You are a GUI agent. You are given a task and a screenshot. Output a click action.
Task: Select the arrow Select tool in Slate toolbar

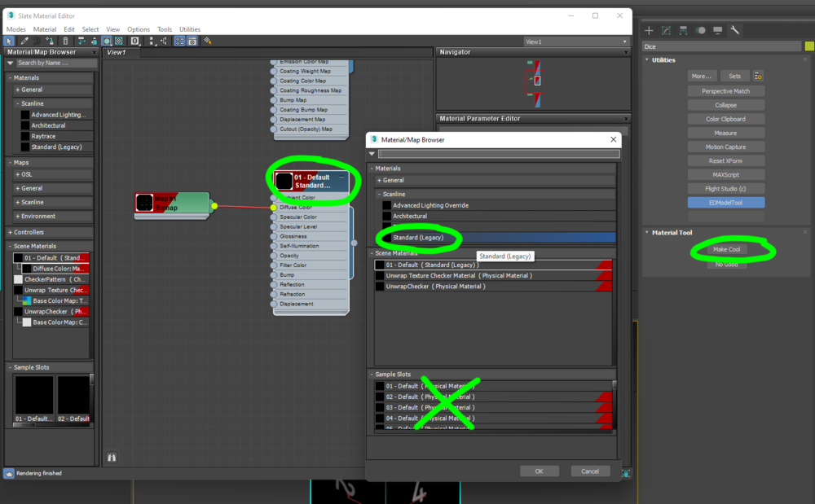9,41
